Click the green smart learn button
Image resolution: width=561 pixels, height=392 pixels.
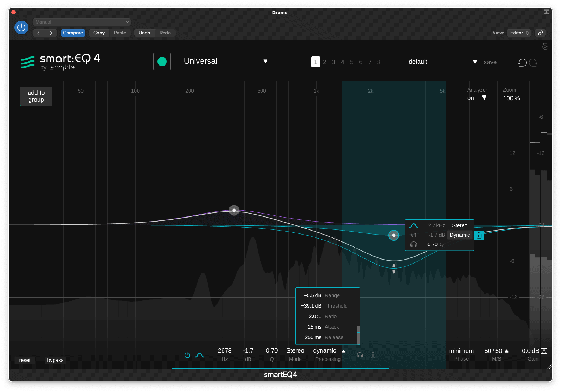click(x=162, y=62)
